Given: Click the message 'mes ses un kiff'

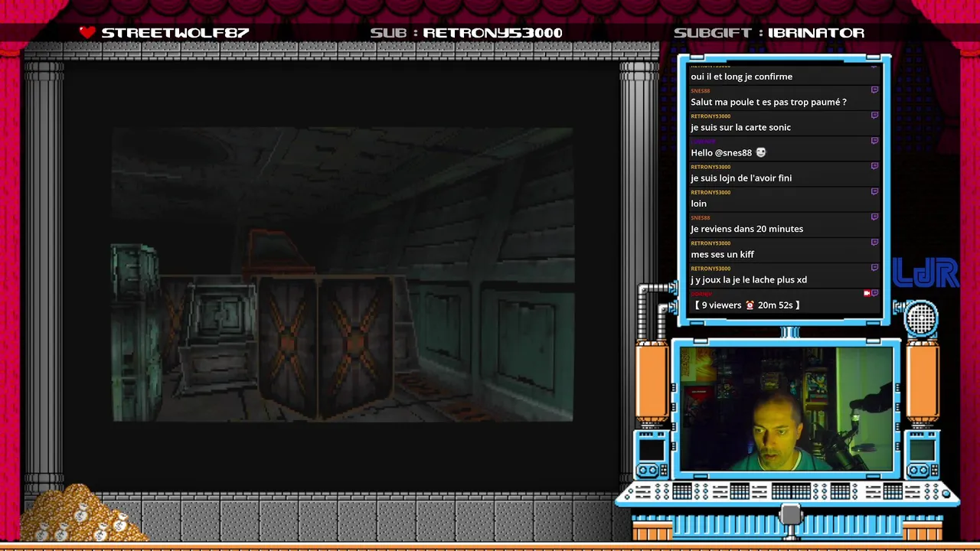Looking at the screenshot, I should pos(722,254).
